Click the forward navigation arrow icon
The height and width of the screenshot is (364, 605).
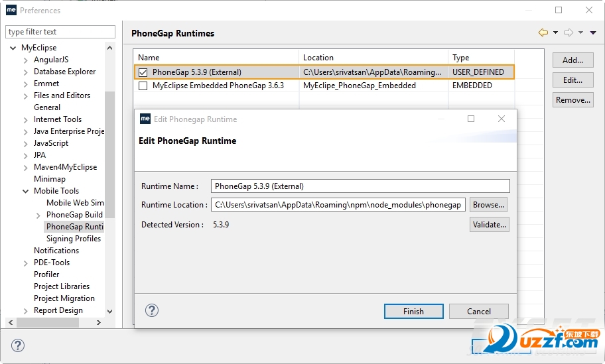[568, 32]
